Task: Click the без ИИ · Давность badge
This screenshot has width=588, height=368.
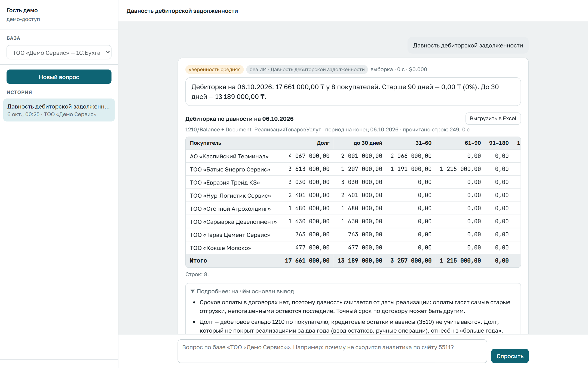Action: [x=307, y=70]
